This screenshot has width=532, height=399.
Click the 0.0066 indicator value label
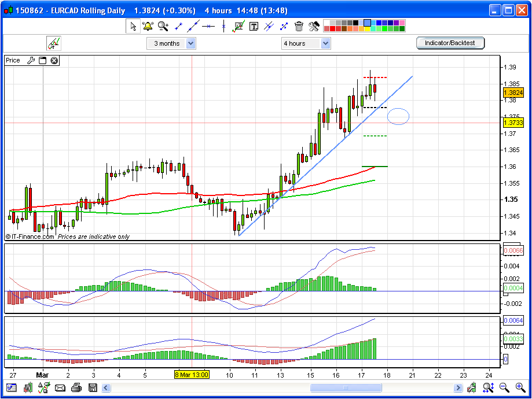pos(513,250)
